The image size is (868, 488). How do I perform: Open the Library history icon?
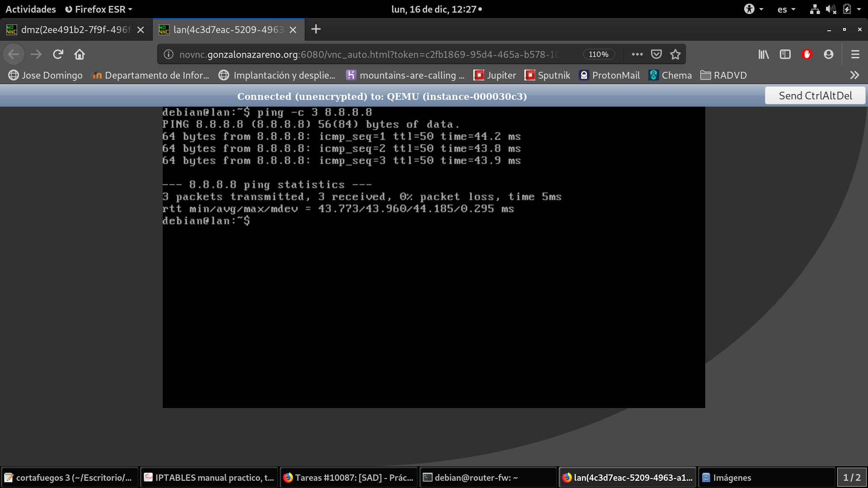tap(764, 54)
